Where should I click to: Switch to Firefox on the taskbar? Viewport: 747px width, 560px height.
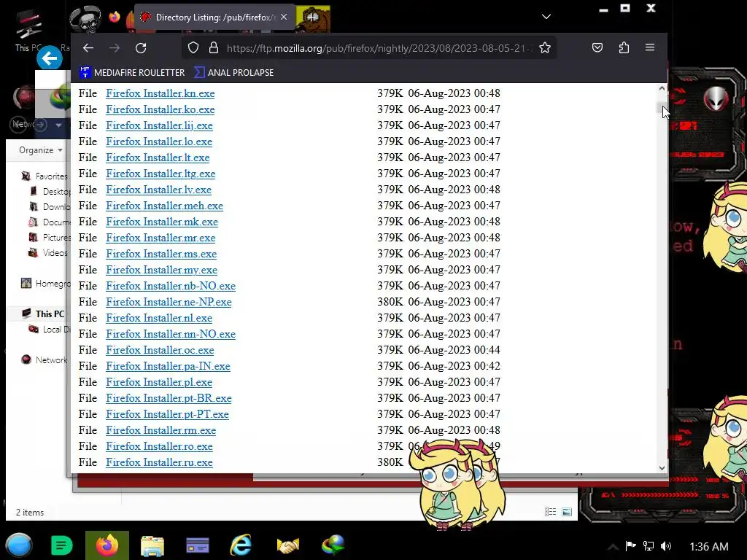click(107, 545)
